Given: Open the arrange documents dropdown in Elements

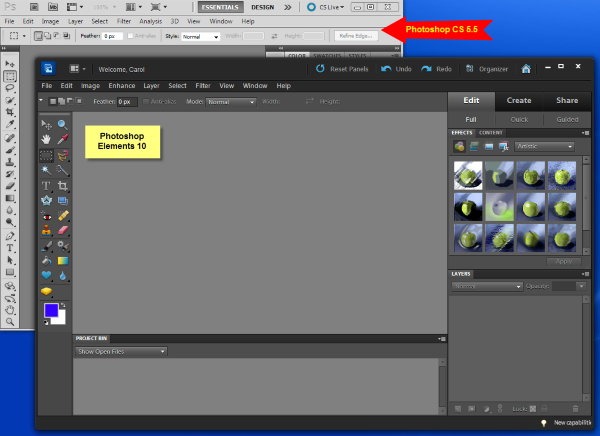Looking at the screenshot, I should [x=77, y=69].
